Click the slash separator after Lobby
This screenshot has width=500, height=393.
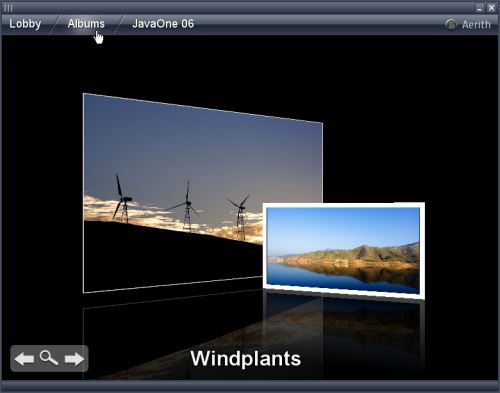tap(55, 24)
